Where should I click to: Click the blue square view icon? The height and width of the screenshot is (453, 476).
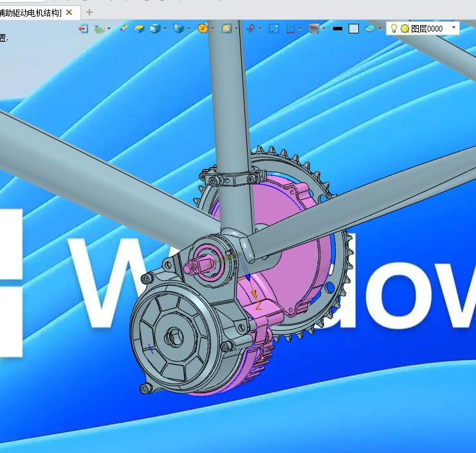coord(274,29)
